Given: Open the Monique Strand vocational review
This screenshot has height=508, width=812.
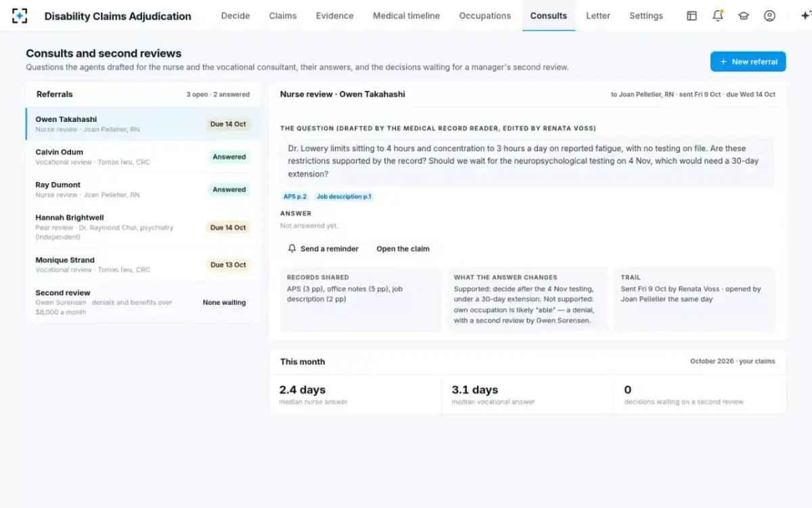Looking at the screenshot, I should (143, 265).
